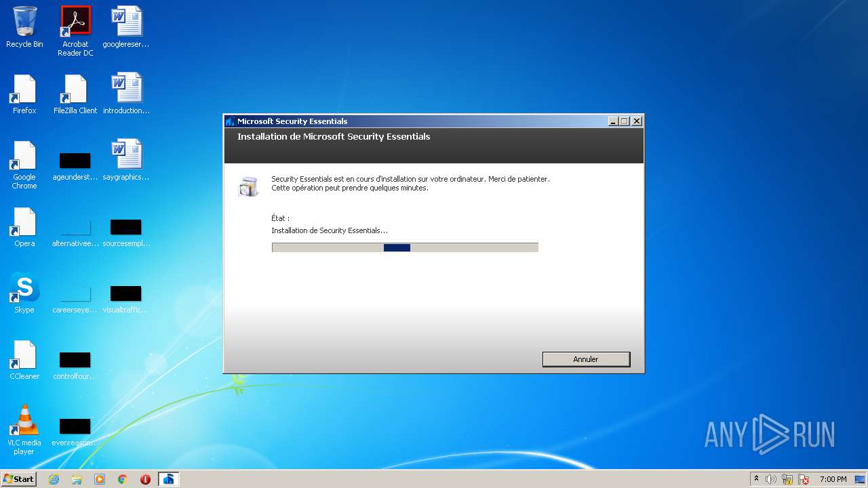Select the introduction Word document icon
Viewport: 868px width, 488px height.
pyautogui.click(x=126, y=94)
